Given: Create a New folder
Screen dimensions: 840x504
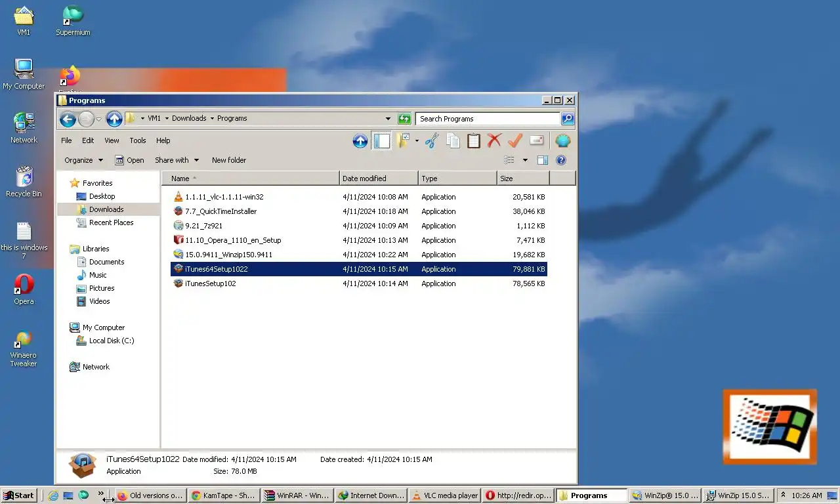Looking at the screenshot, I should [x=229, y=160].
